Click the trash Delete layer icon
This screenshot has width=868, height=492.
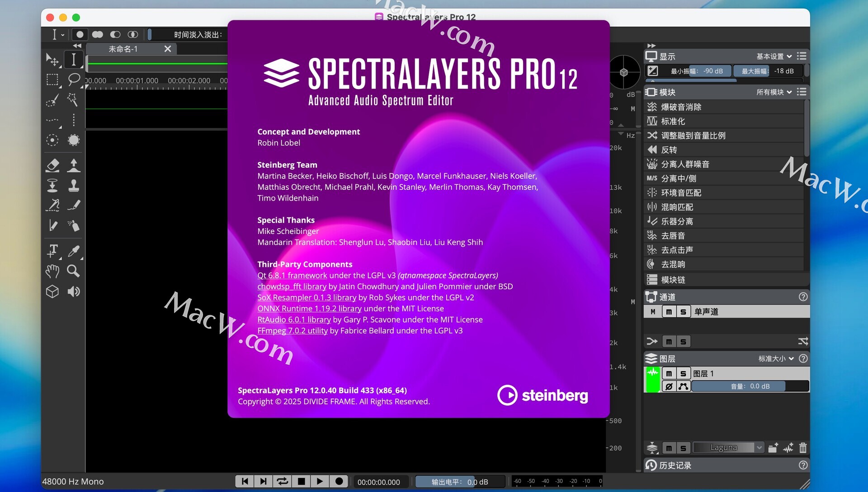[802, 448]
